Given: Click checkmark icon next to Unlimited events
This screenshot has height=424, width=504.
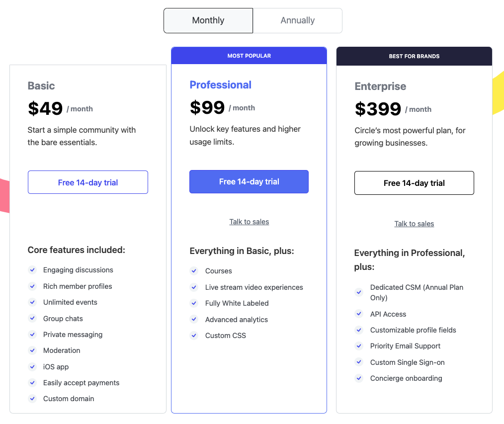Looking at the screenshot, I should click(x=32, y=302).
